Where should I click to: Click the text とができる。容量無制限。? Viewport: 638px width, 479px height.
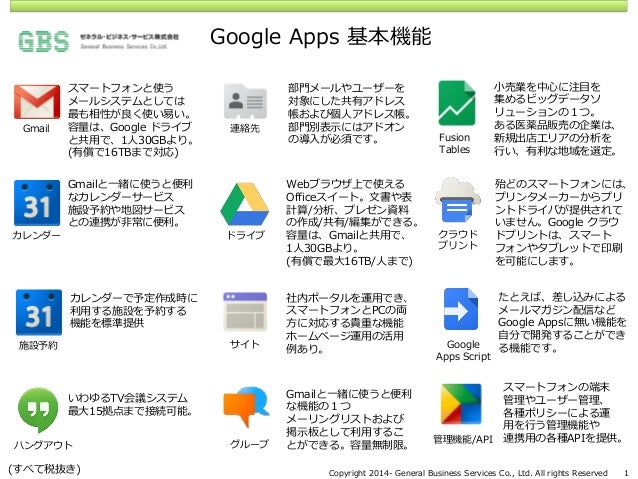348,445
